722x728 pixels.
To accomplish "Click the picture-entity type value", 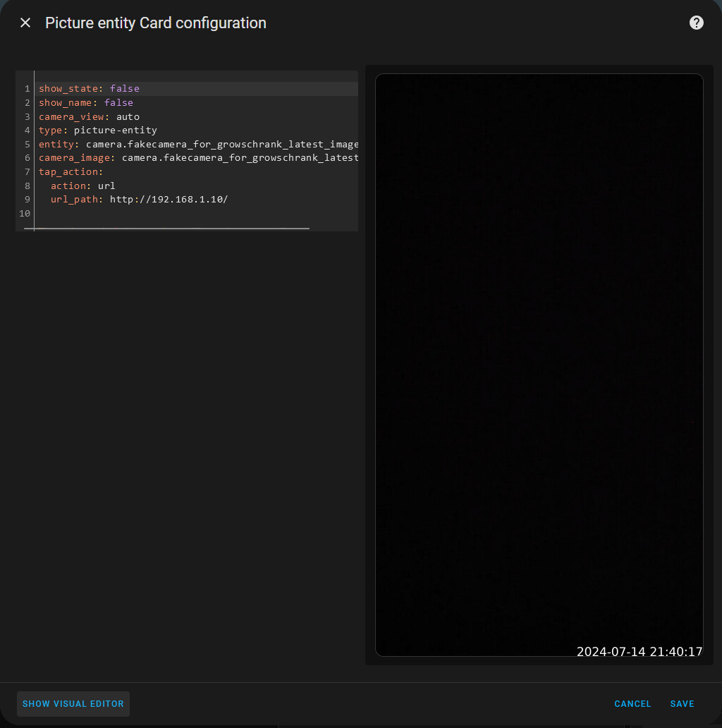I will pos(115,131).
